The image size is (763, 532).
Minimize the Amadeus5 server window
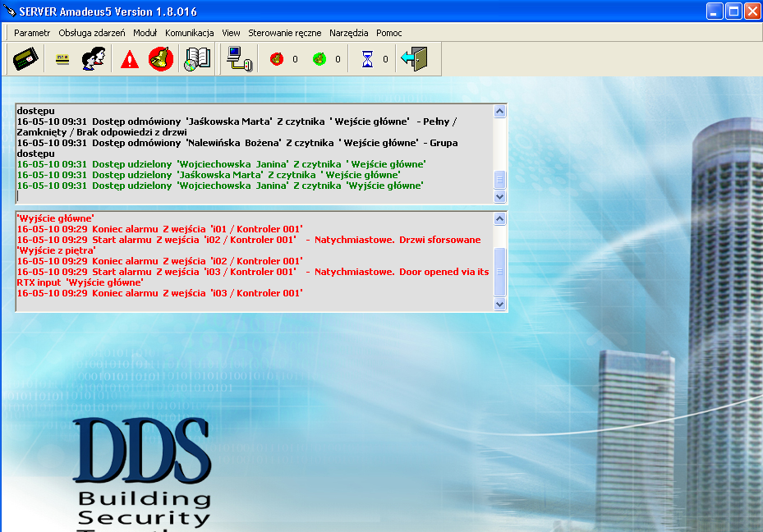715,11
